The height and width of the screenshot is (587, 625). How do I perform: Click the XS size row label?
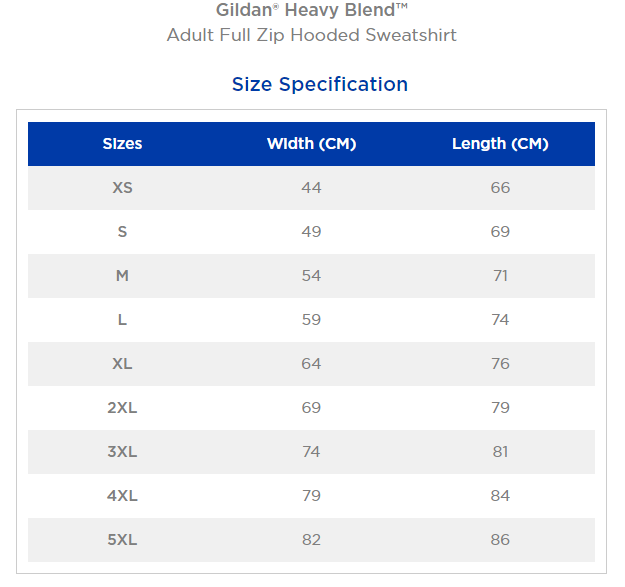[x=122, y=188]
